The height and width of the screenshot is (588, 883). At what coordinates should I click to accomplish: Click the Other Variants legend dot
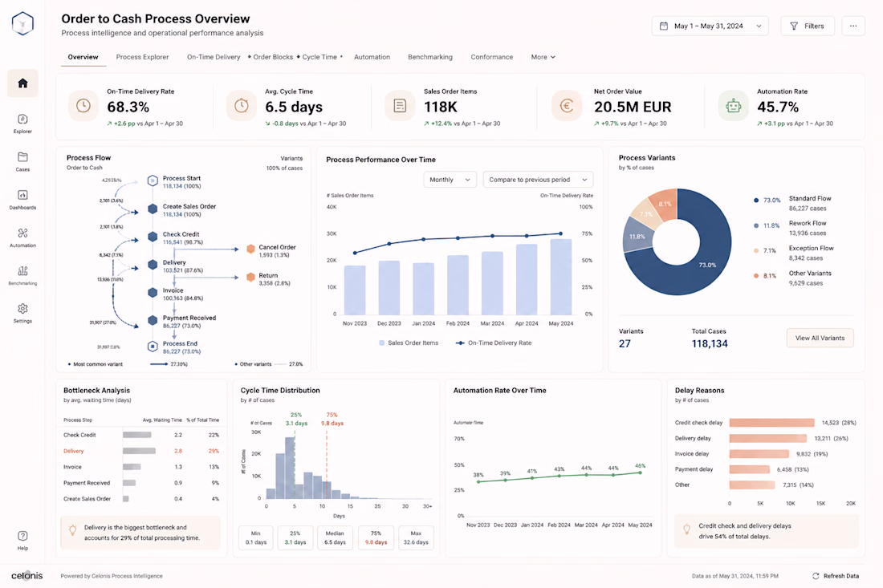(755, 276)
